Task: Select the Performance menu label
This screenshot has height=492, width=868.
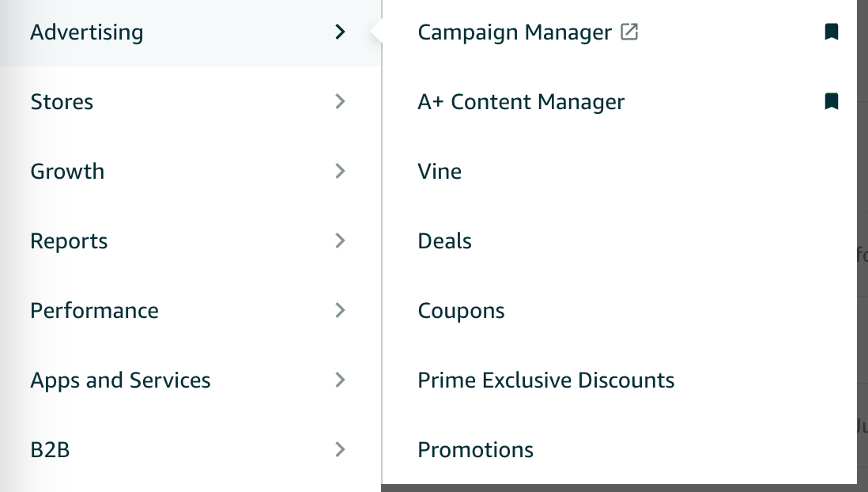Action: 94,311
